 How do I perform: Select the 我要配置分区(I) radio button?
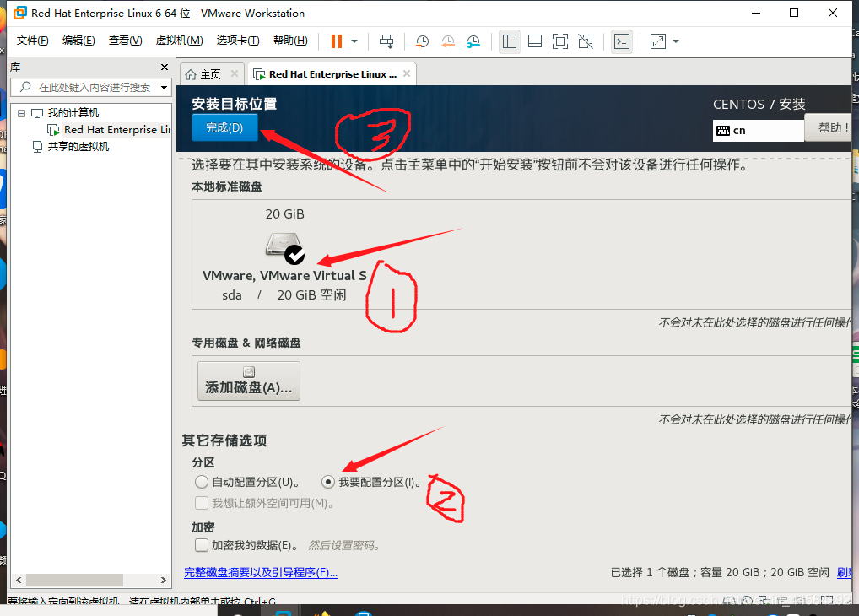tap(328, 482)
